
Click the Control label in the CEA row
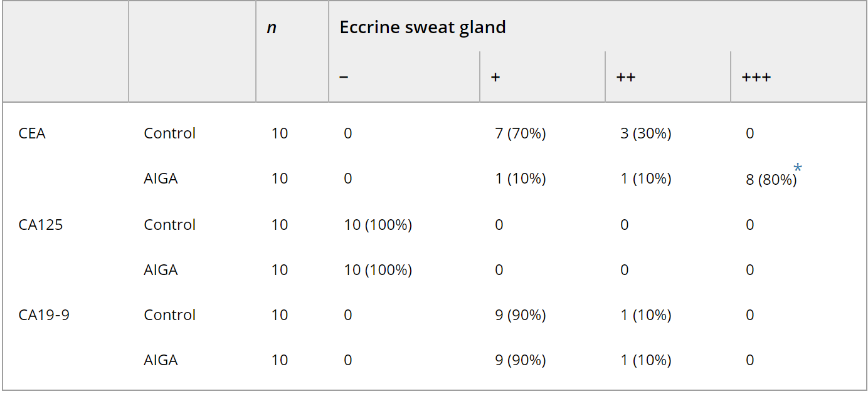pos(169,133)
